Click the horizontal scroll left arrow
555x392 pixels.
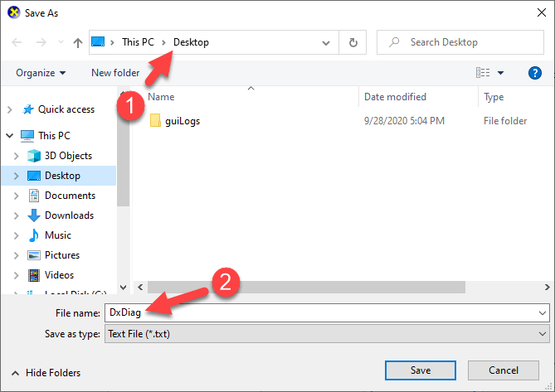coord(140,287)
